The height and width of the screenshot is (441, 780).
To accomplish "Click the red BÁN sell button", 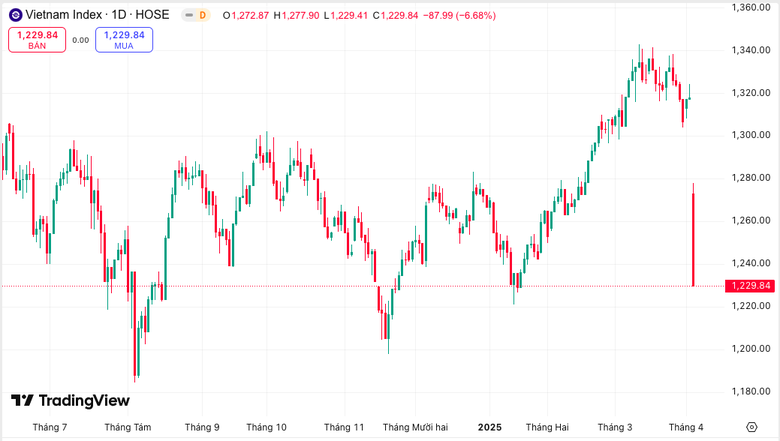I will point(37,40).
